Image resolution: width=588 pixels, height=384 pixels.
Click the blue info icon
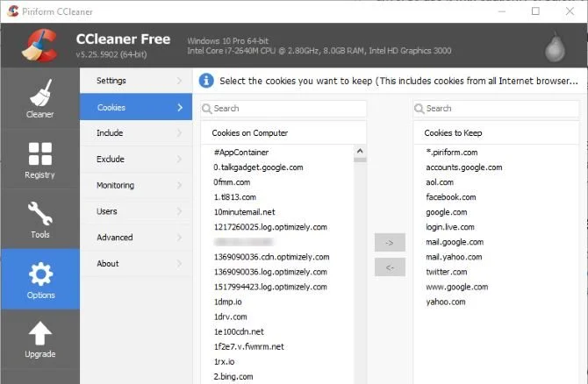click(x=206, y=81)
